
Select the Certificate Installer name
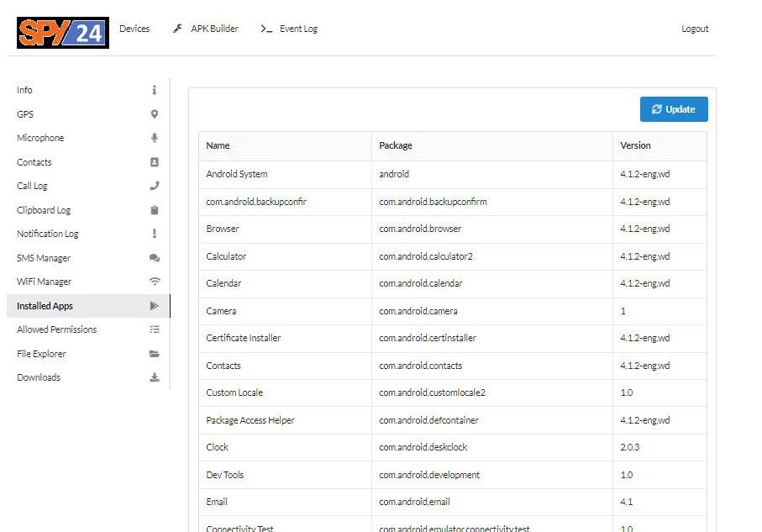tap(244, 338)
